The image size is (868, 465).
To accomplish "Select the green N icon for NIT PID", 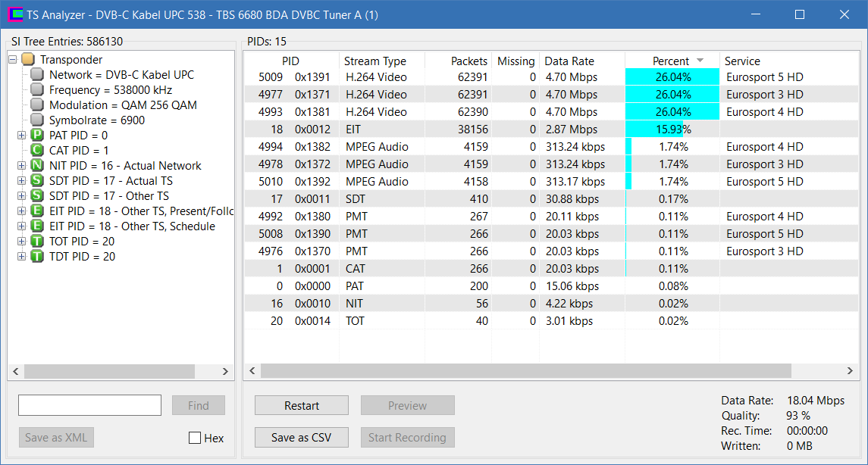I will [x=37, y=165].
